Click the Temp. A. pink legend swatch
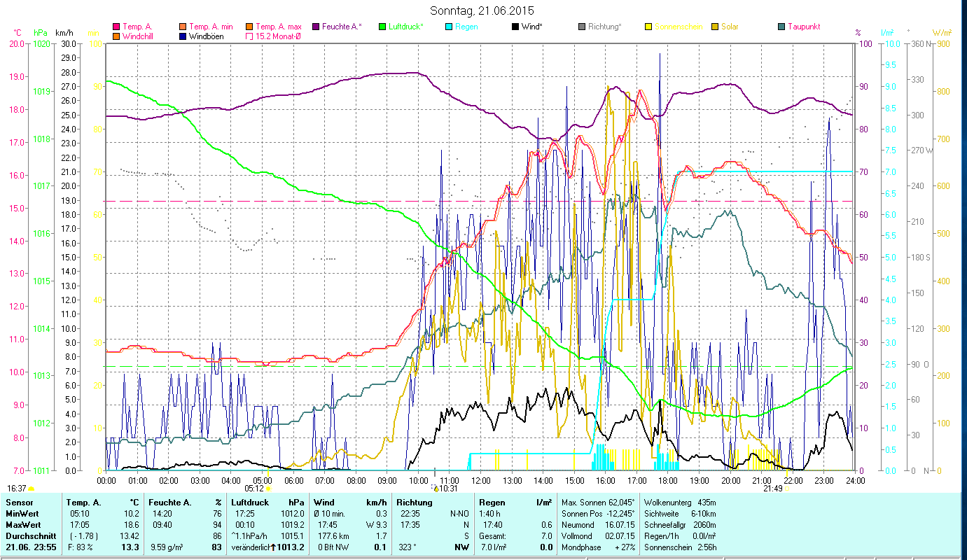Screen dimensions: 967x560 (117, 27)
